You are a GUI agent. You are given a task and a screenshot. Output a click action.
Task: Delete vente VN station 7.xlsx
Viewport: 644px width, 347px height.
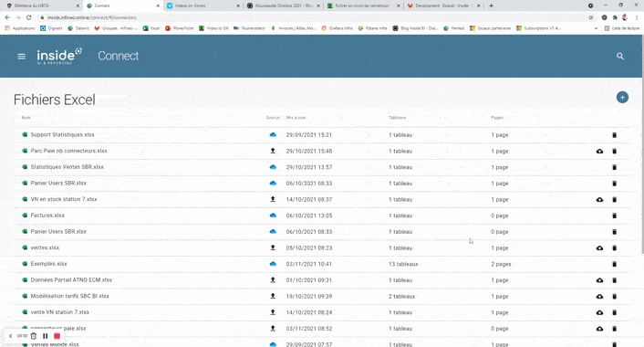(x=615, y=312)
